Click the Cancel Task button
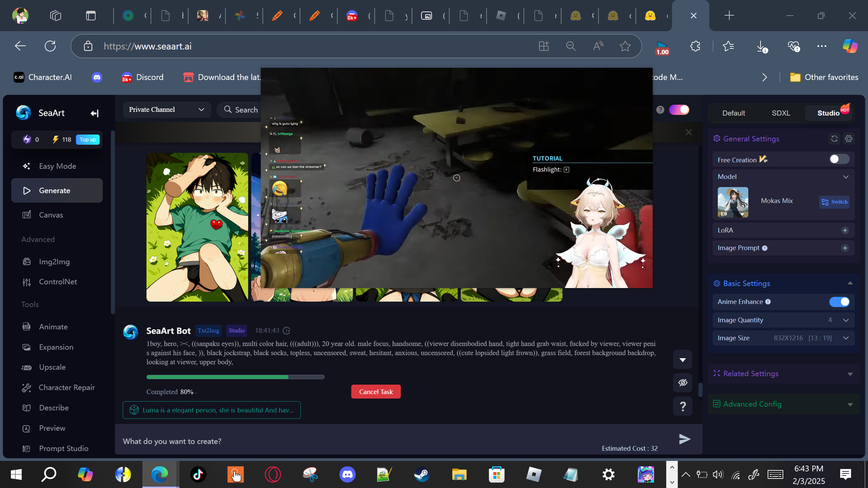This screenshot has width=868, height=488. point(376,392)
